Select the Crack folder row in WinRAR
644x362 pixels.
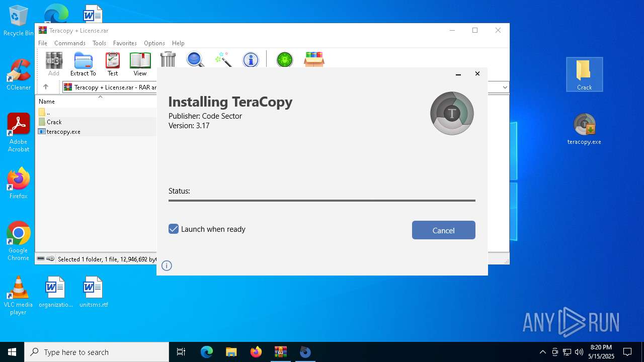(x=96, y=122)
